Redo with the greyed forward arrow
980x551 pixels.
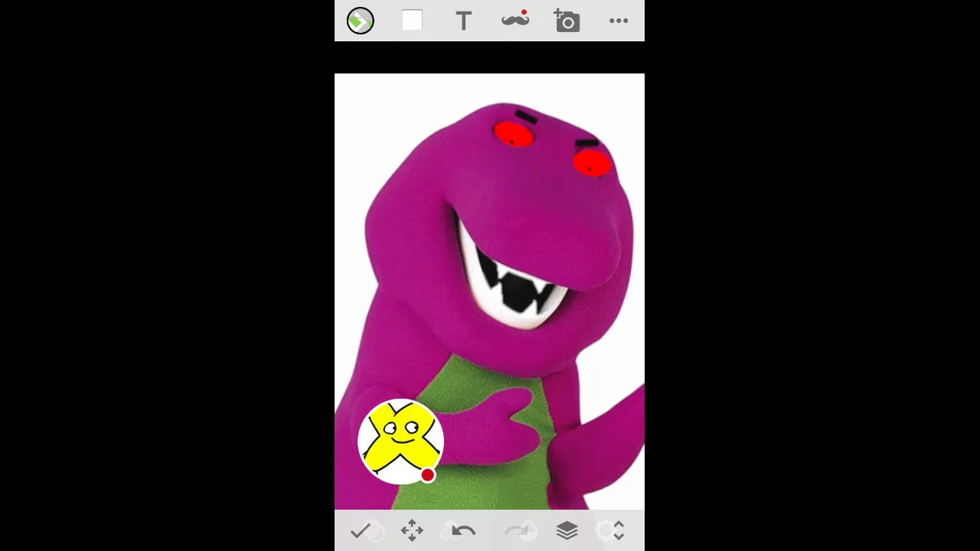tap(518, 530)
